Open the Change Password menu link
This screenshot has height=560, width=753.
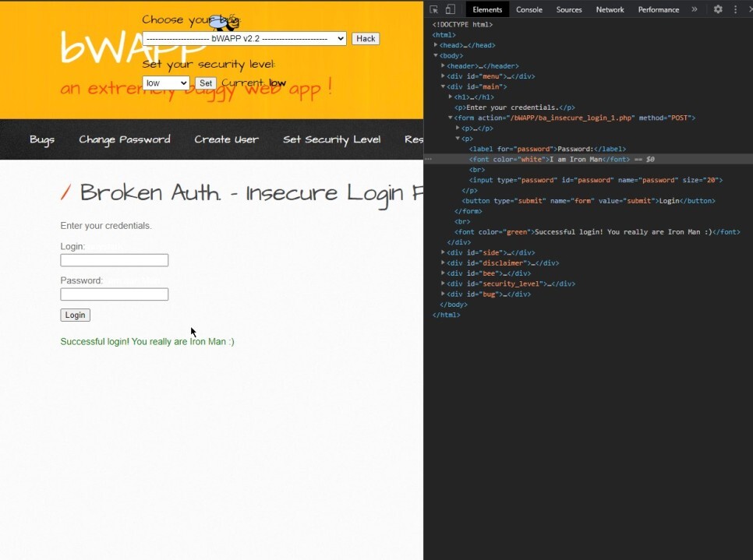[x=125, y=139]
